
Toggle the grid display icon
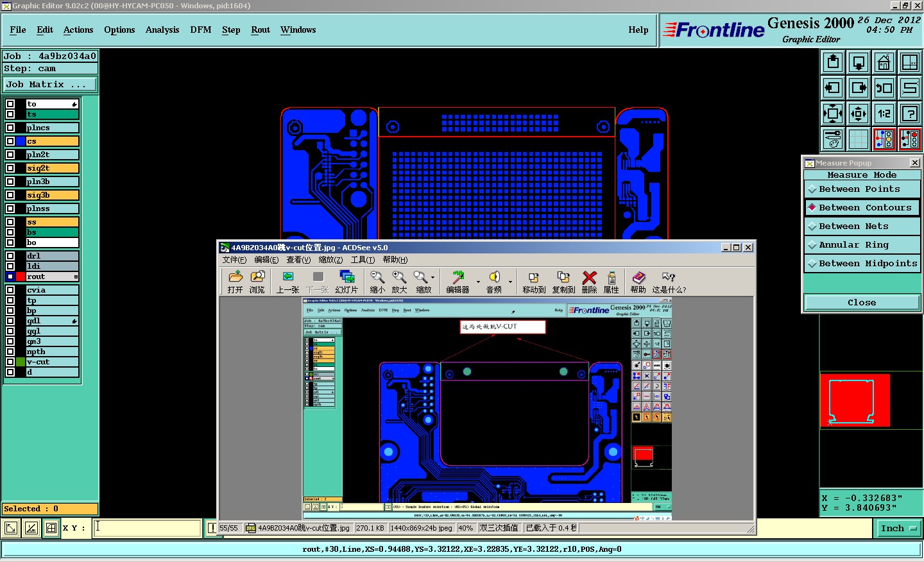coord(859,139)
